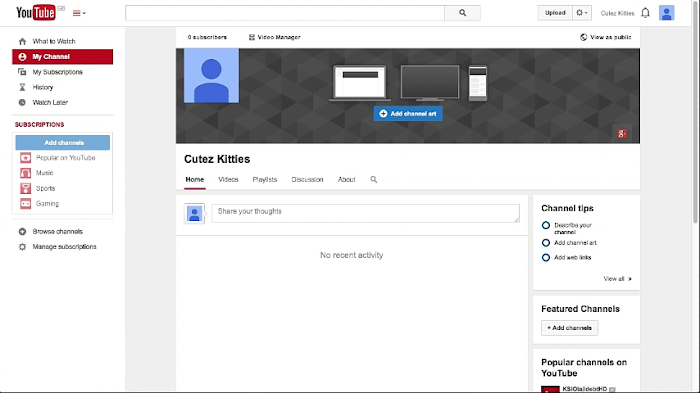Image resolution: width=700 pixels, height=393 pixels.
Task: Select My Channel in the sidebar
Action: [x=62, y=57]
